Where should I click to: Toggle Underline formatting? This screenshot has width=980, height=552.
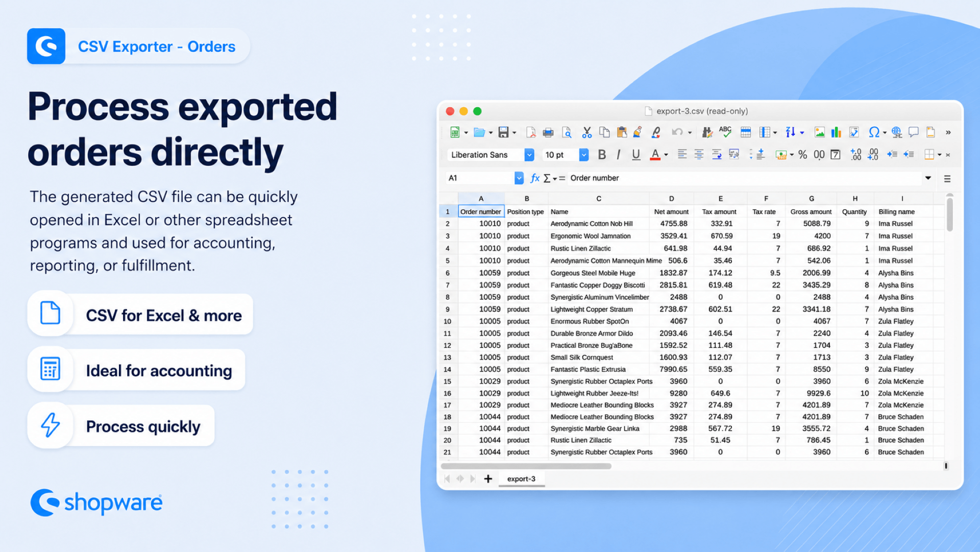pos(636,155)
